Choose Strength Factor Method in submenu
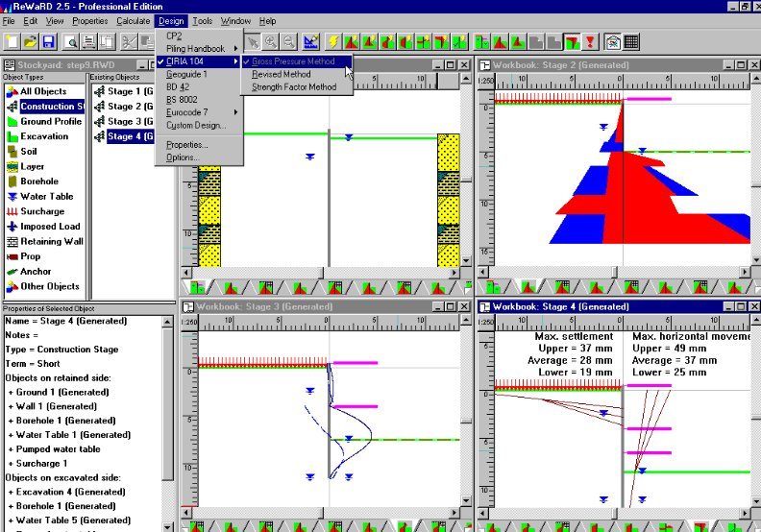 point(296,87)
